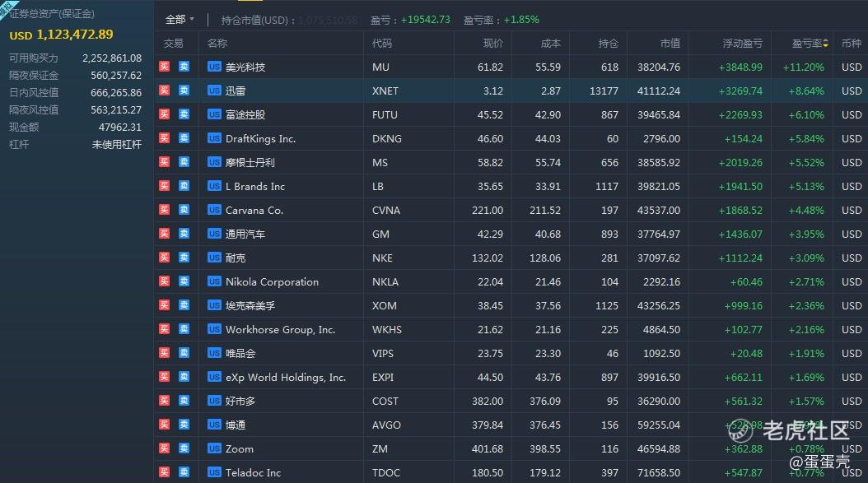Buy Teladoc Inc using the red icon
868x483 pixels.
165,472
